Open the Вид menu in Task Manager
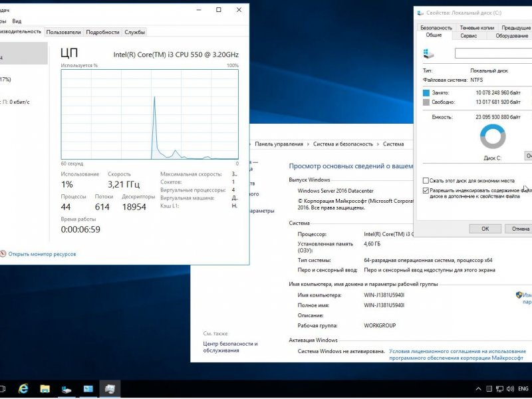Image resolution: width=532 pixels, height=399 pixels. coord(17,21)
